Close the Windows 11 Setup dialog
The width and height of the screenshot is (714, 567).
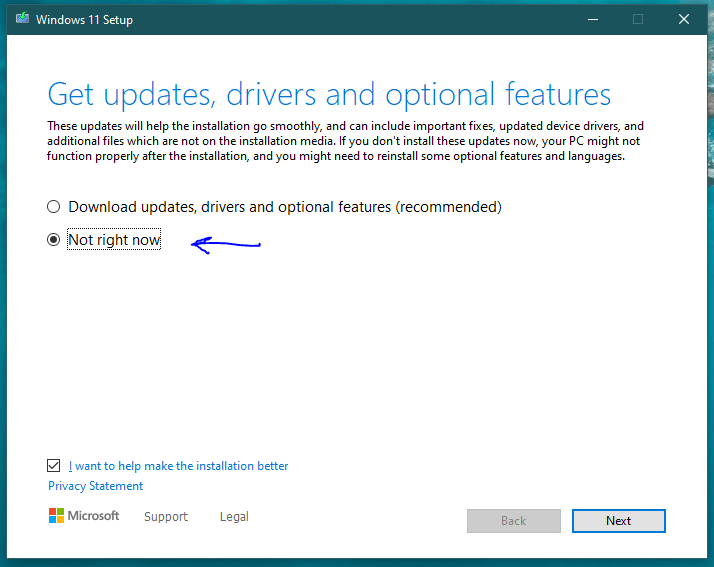tap(683, 19)
